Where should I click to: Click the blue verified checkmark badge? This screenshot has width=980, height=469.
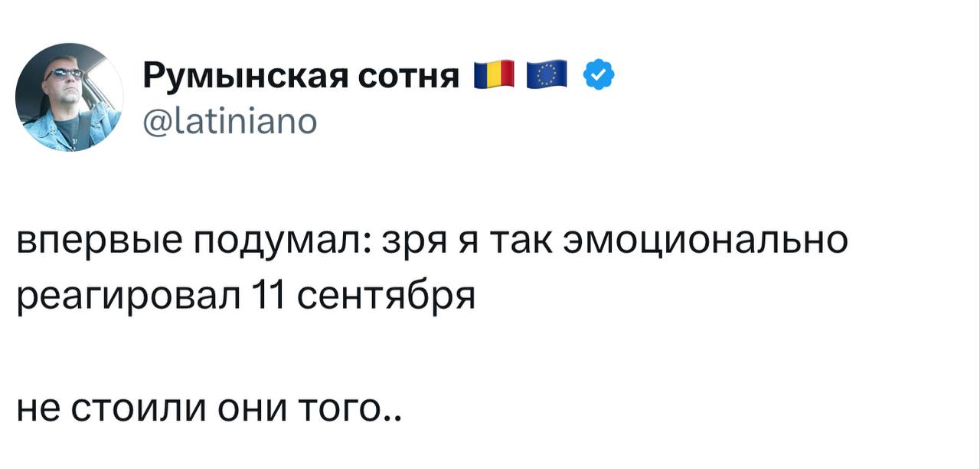click(x=599, y=75)
